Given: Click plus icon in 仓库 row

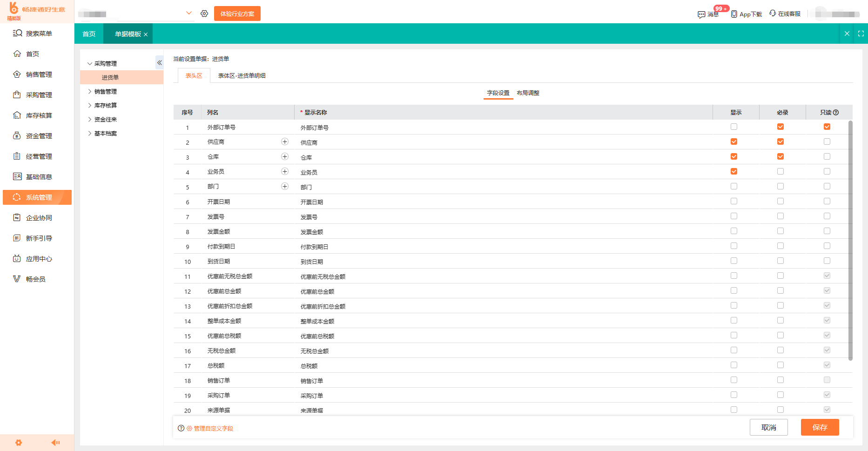Looking at the screenshot, I should coord(285,156).
